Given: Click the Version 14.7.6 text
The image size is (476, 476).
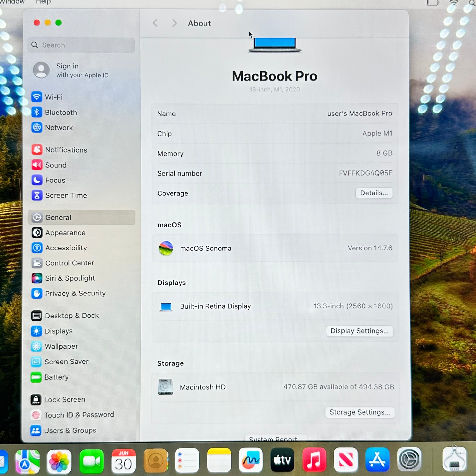Looking at the screenshot, I should click(370, 248).
